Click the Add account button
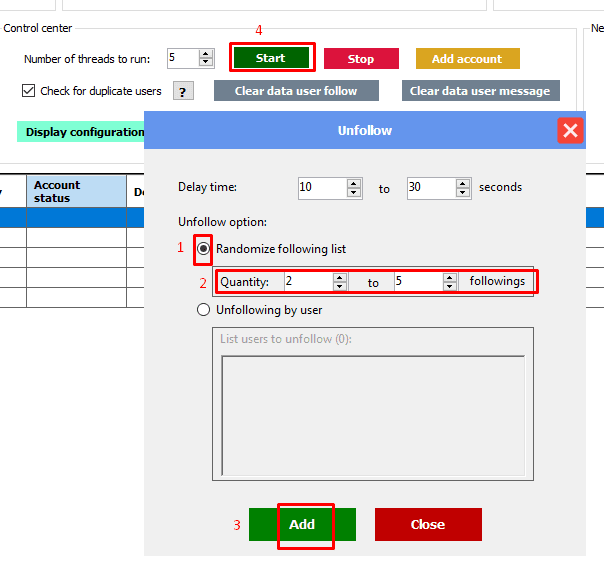This screenshot has width=604, height=588. point(467,59)
